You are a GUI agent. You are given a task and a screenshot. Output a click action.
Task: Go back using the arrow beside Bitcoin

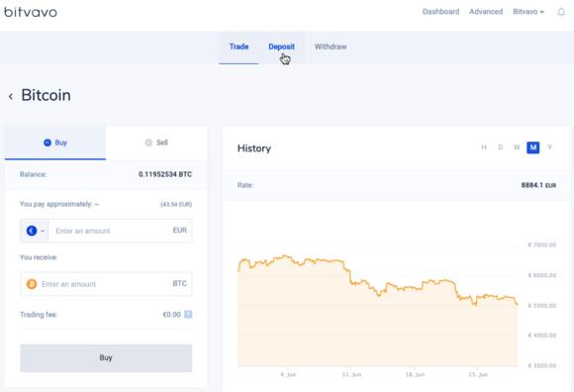(x=11, y=96)
